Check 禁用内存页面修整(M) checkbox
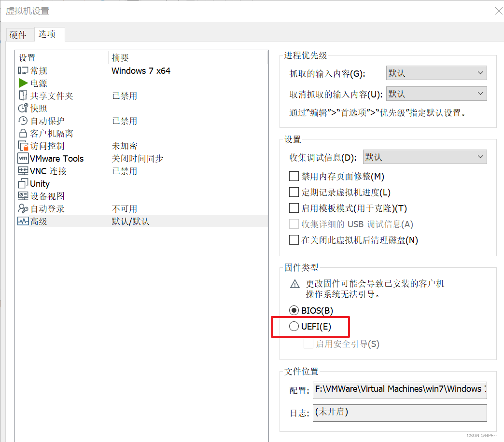The image size is (504, 442). point(294,176)
